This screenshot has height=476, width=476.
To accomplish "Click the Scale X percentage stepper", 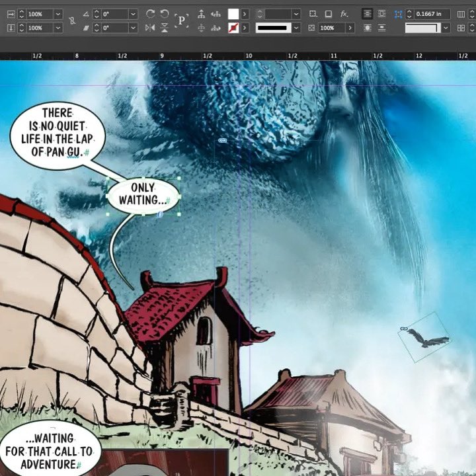I will (21, 14).
